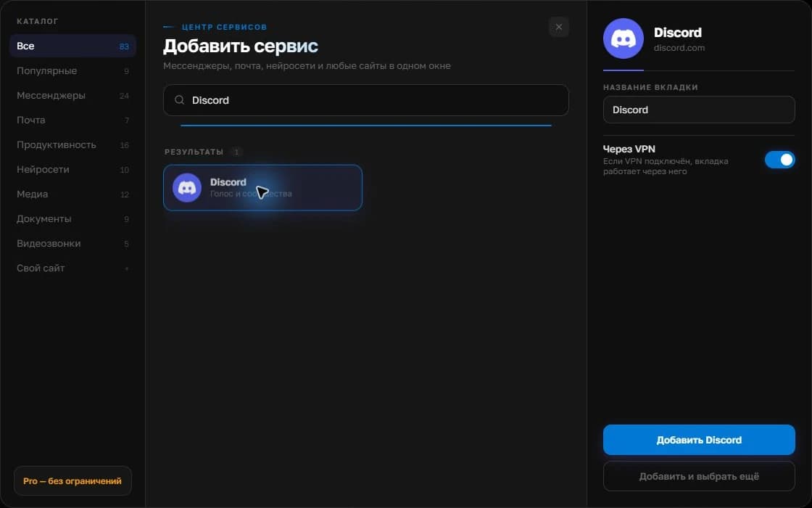Open the Свой сайт entry
The image size is (812, 508).
(72, 268)
